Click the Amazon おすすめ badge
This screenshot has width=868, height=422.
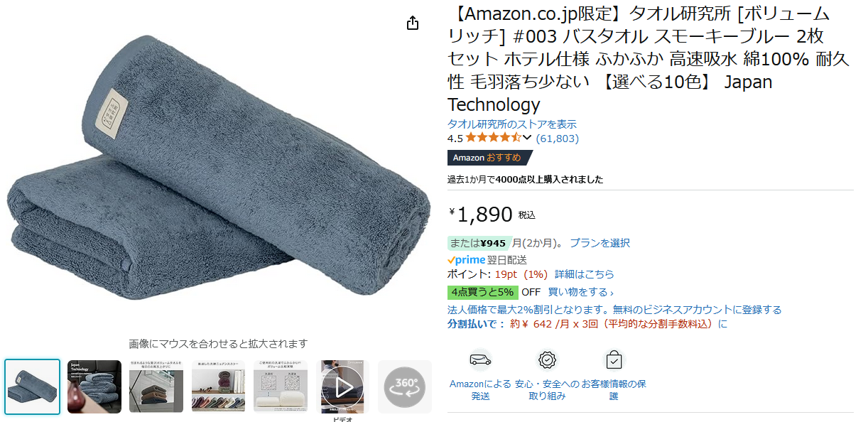489,158
